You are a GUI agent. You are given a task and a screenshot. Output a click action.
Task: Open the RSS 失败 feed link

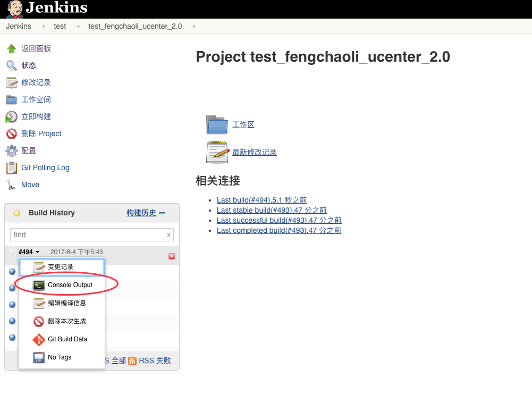(x=155, y=361)
